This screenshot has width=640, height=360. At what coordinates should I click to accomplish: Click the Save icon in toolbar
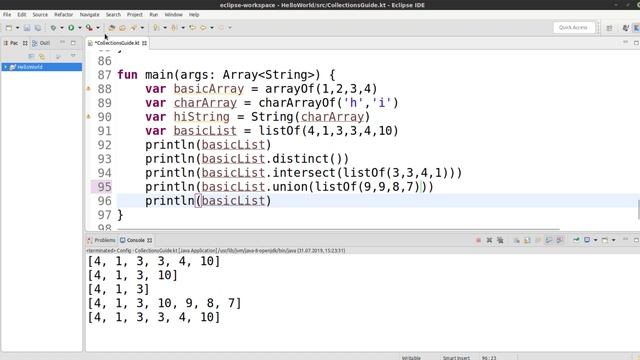27,28
